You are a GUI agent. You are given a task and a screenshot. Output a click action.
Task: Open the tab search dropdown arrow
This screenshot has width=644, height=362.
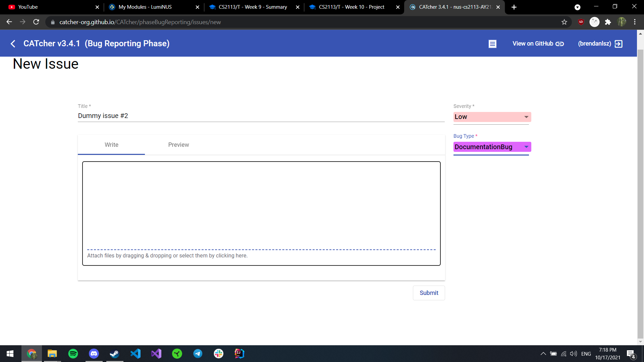pos(577,7)
